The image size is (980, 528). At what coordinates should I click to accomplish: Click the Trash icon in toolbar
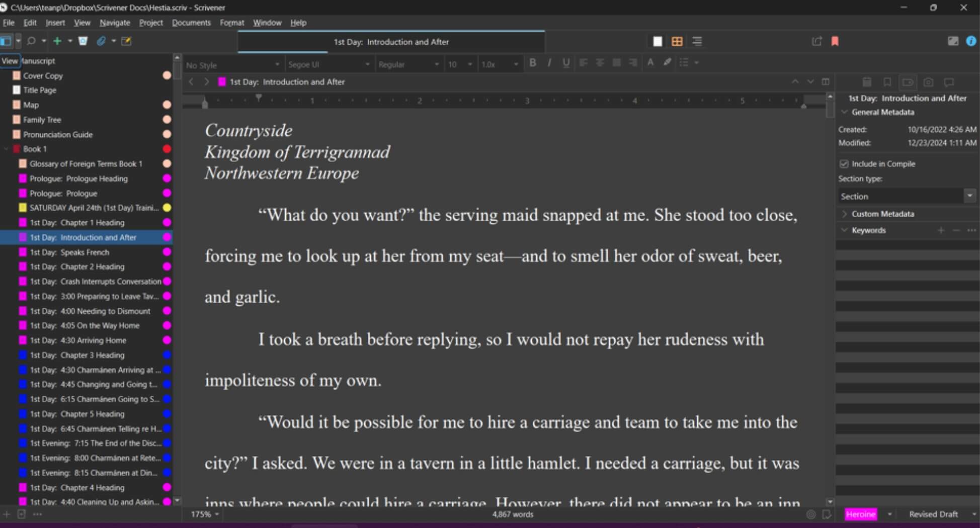click(x=83, y=41)
